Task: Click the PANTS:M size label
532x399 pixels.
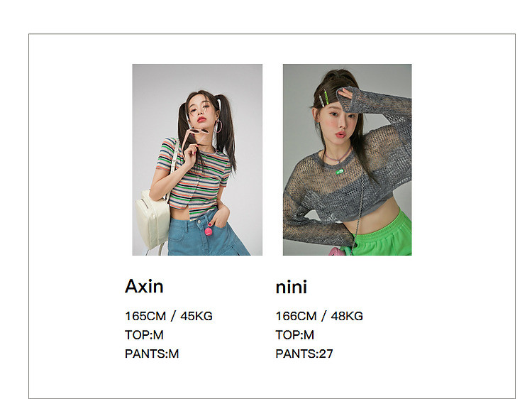Action: [152, 354]
